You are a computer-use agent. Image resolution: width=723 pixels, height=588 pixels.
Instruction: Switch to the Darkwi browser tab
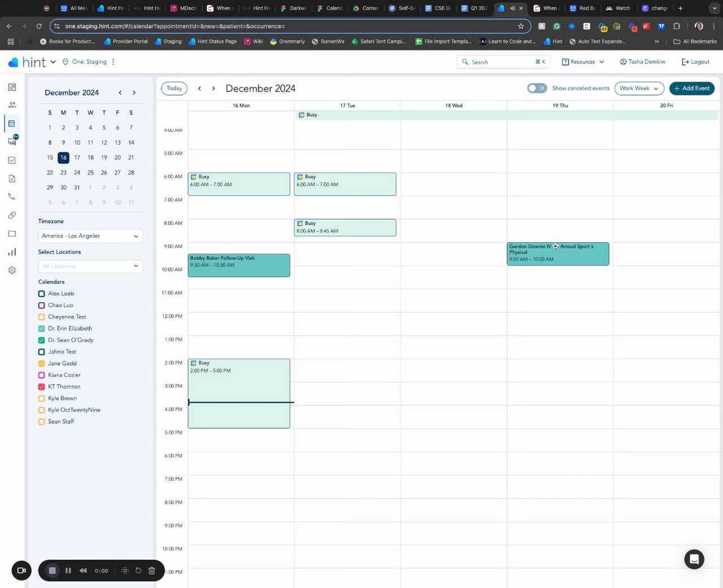click(x=293, y=8)
